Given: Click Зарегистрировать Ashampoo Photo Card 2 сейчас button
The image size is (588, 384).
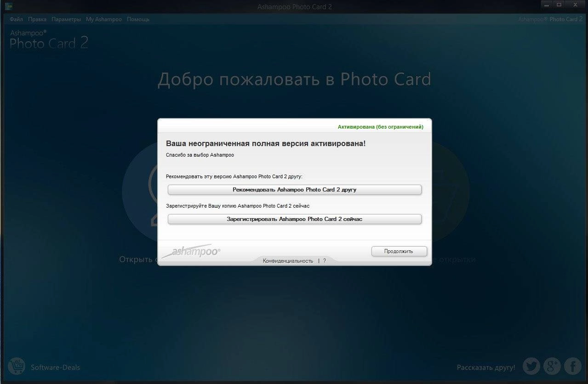Looking at the screenshot, I should pyautogui.click(x=295, y=219).
